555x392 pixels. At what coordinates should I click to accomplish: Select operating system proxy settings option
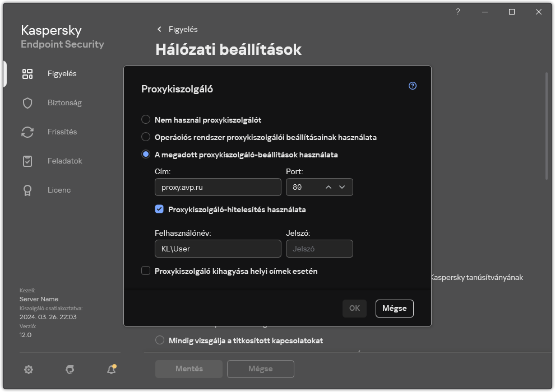click(146, 137)
